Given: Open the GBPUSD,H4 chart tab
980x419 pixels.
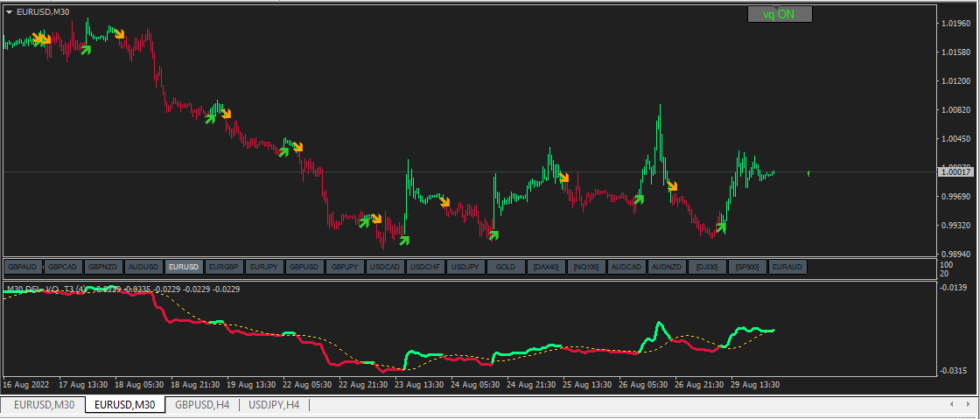Looking at the screenshot, I should coord(202,405).
